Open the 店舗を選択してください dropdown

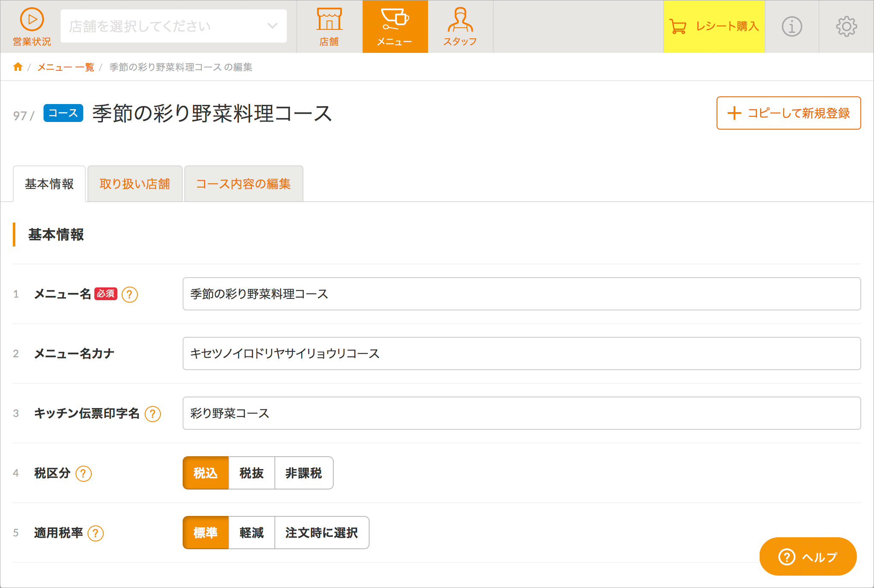point(174,26)
